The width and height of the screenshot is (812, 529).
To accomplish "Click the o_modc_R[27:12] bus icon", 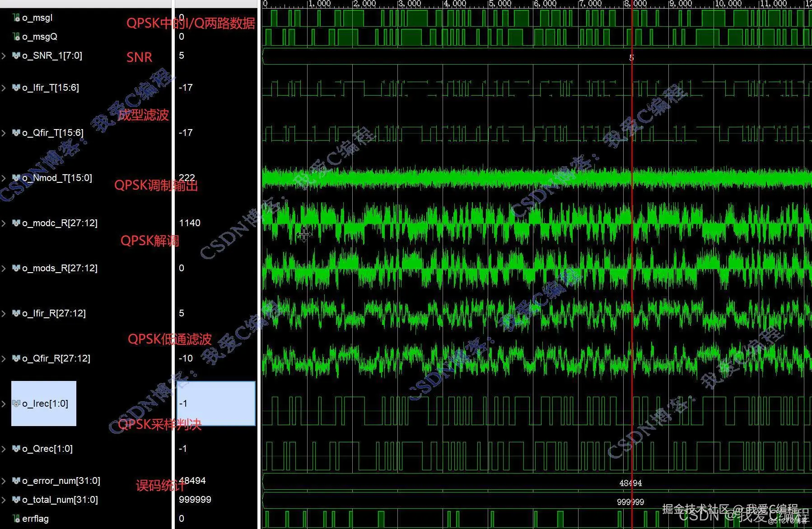I will pos(16,223).
